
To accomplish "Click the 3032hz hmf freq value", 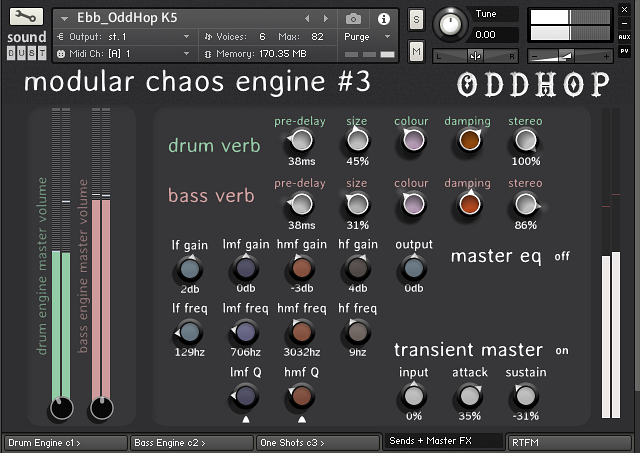I will [302, 352].
